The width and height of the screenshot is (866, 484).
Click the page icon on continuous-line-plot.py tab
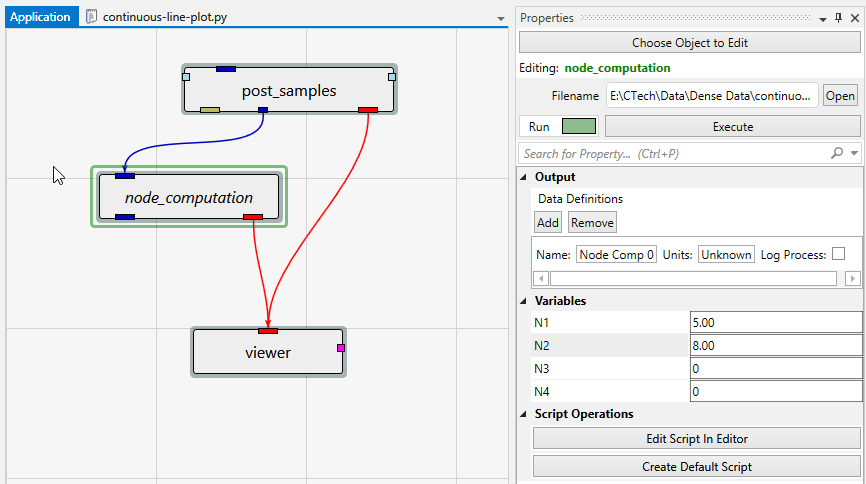coord(93,18)
